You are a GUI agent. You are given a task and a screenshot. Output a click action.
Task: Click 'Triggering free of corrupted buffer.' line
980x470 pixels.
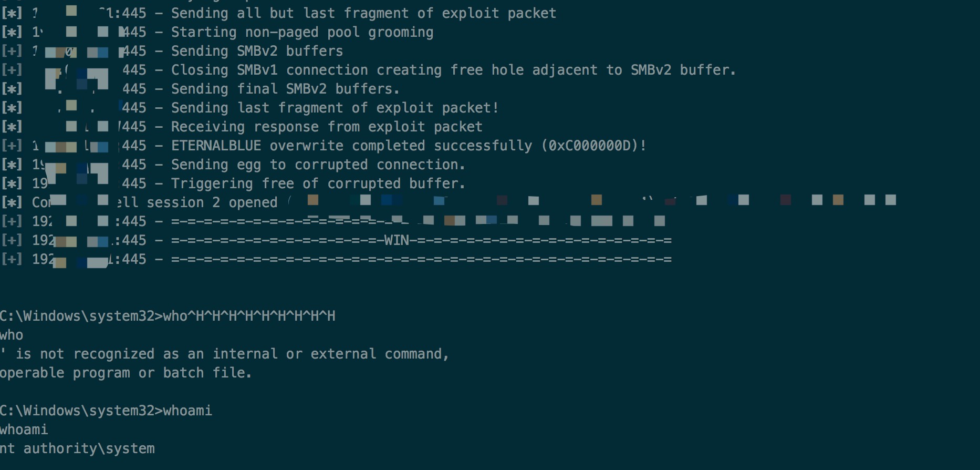318,183
